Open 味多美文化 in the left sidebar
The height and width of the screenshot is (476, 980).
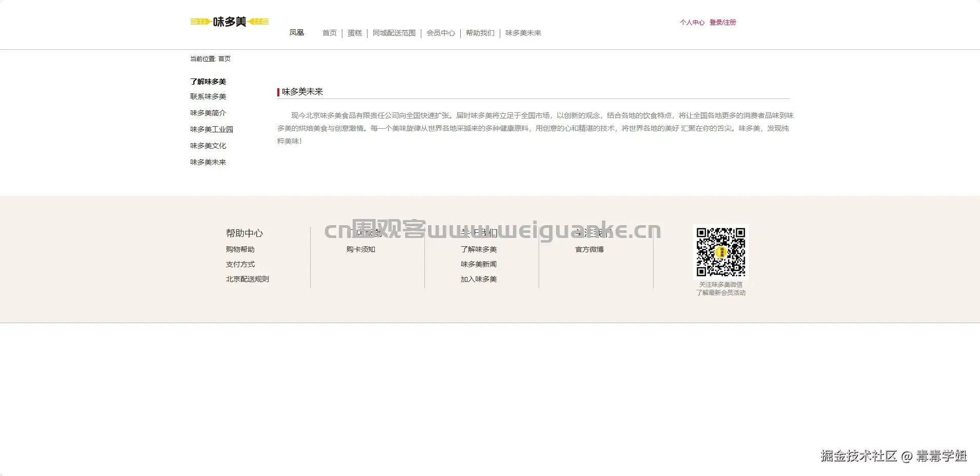208,146
